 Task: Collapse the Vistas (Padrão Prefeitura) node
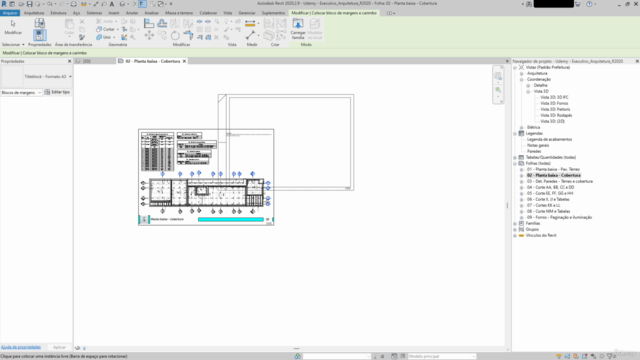point(515,67)
